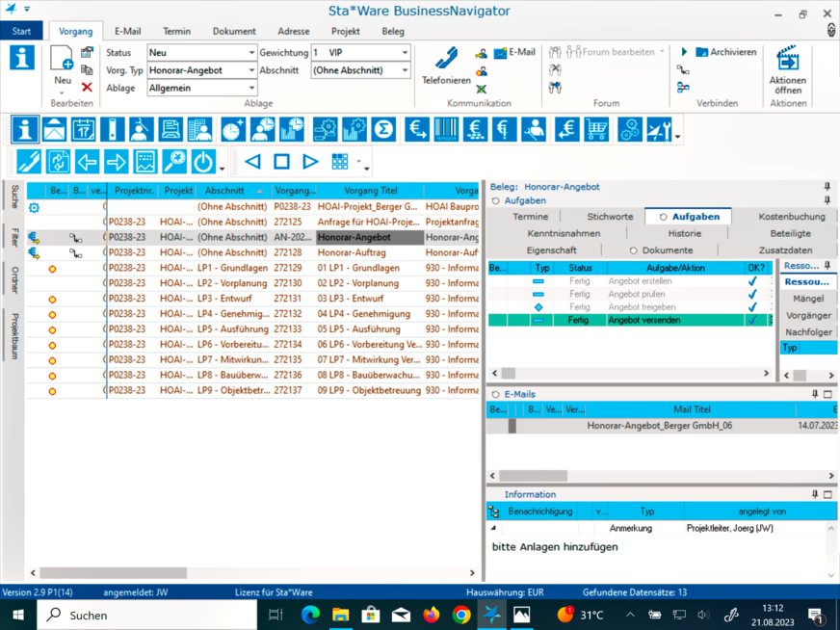Click the Archivieren icon in the ribbon
The image size is (840, 630).
click(x=702, y=52)
